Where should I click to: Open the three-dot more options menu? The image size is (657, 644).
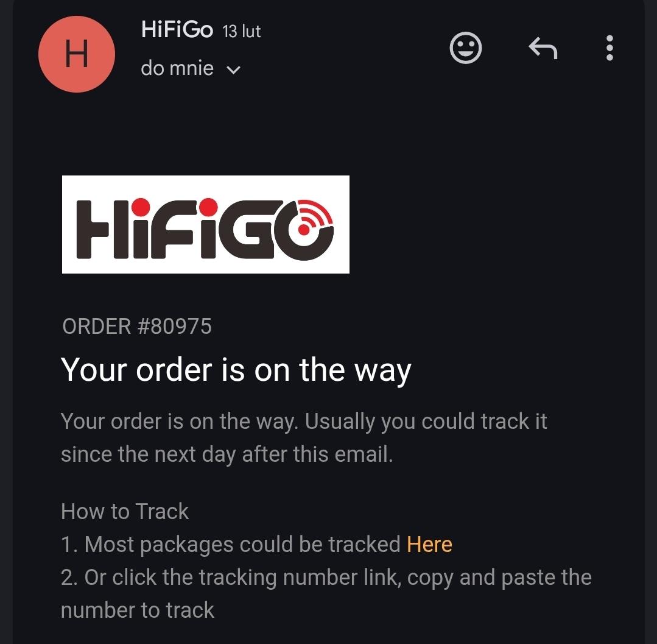610,48
